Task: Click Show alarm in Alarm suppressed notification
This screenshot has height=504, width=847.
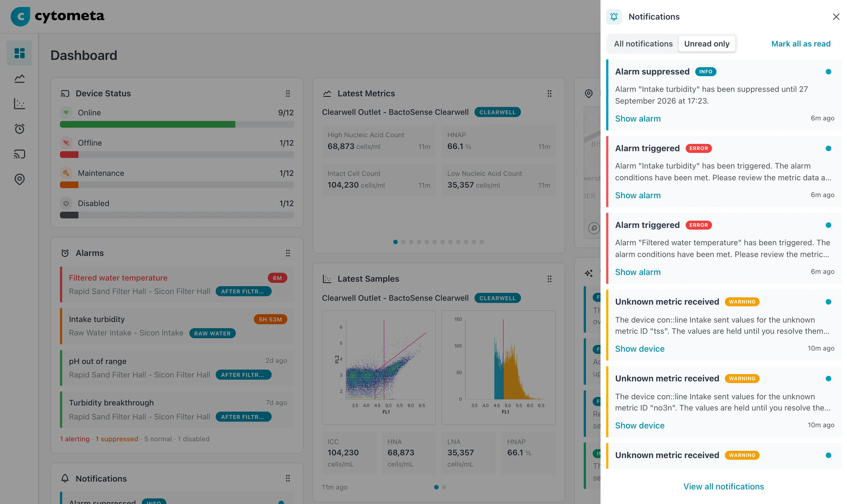Action: (637, 118)
